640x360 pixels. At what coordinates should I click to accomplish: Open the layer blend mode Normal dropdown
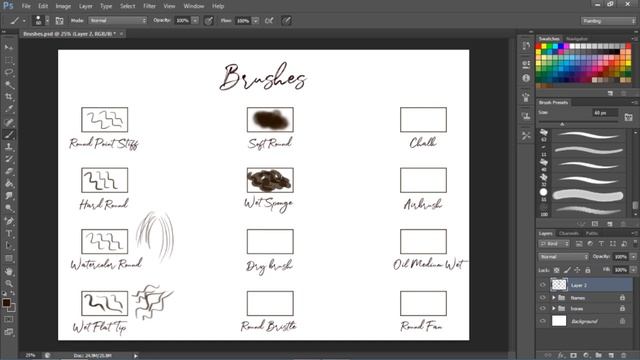[x=564, y=257]
